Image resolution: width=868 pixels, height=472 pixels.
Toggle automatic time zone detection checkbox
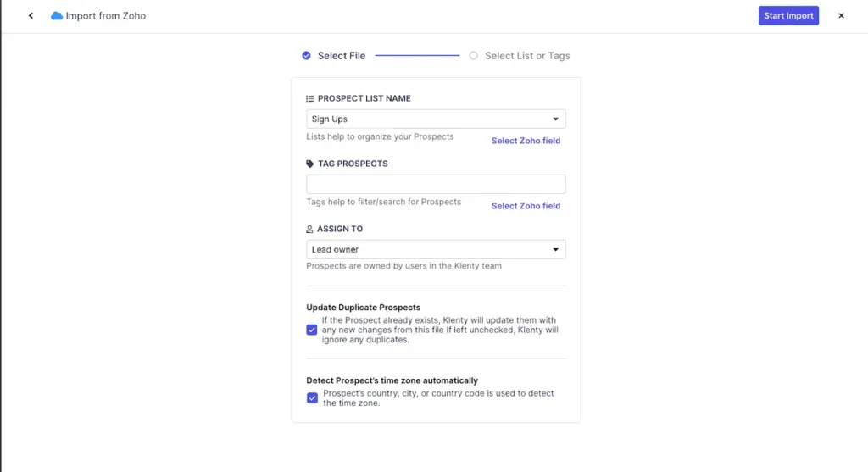tap(312, 398)
